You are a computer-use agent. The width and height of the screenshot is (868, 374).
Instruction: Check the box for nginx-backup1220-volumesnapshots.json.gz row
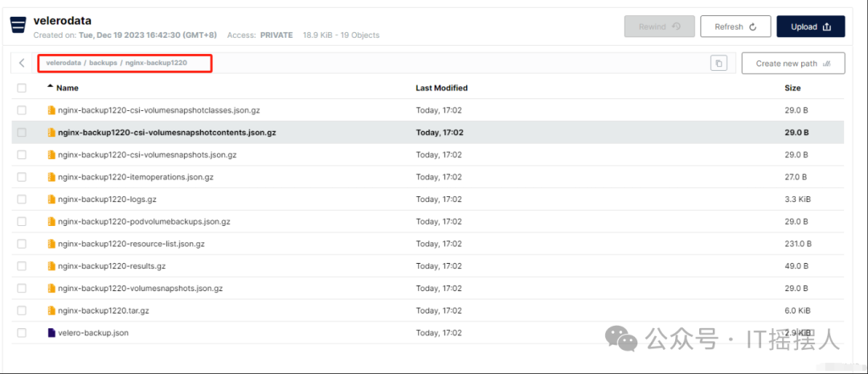22,289
